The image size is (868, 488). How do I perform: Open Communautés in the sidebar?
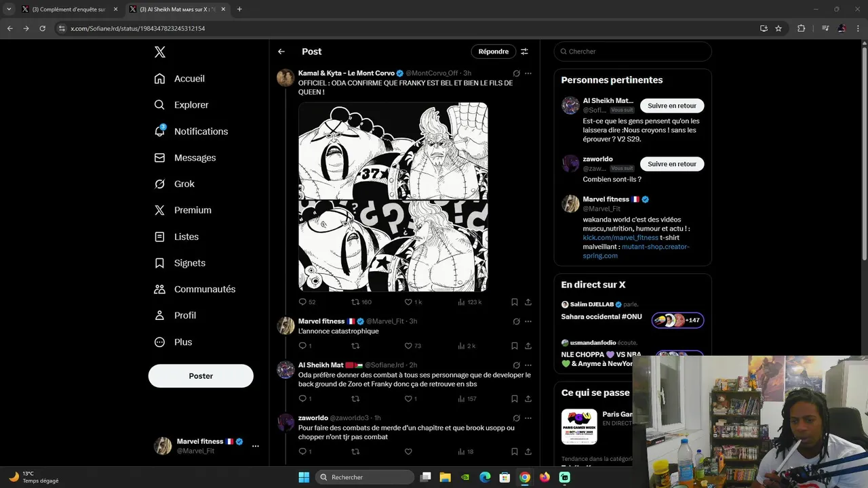195,289
